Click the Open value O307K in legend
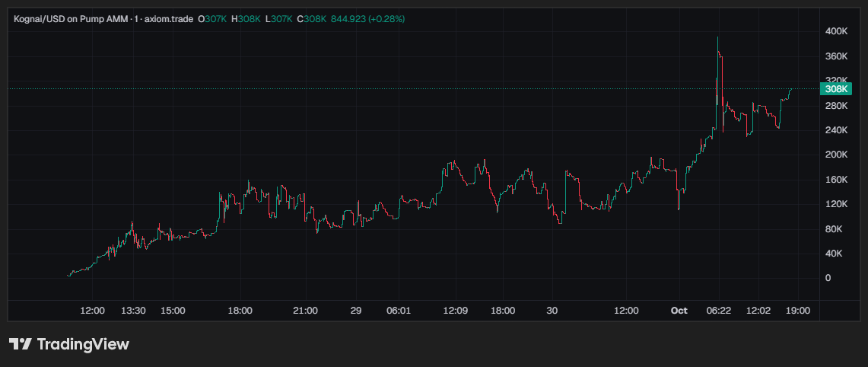The height and width of the screenshot is (367, 868). 212,19
